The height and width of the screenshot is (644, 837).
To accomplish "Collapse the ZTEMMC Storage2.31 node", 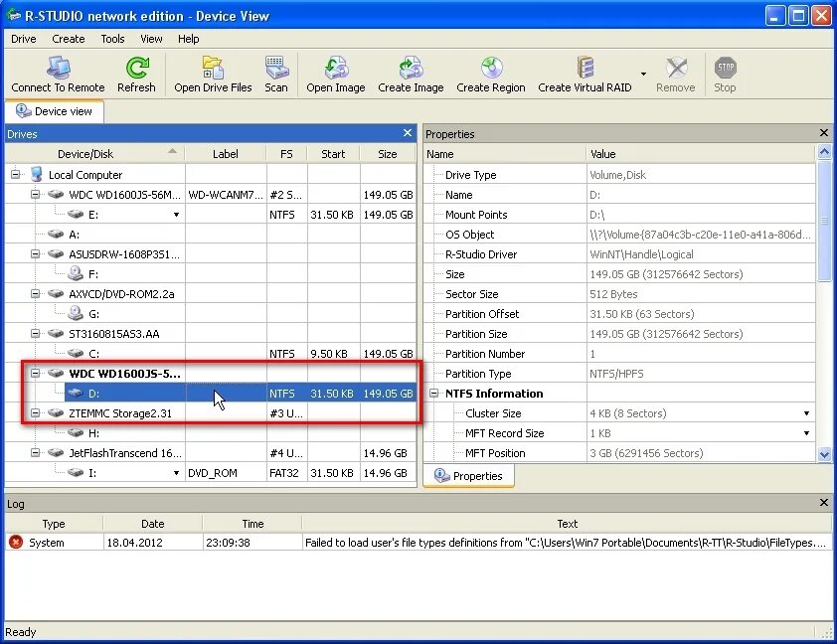I will tap(35, 413).
